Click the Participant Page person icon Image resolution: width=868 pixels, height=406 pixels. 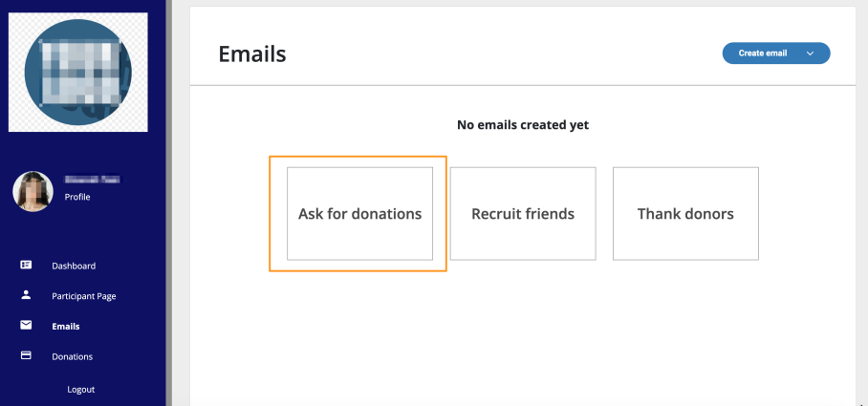point(26,295)
